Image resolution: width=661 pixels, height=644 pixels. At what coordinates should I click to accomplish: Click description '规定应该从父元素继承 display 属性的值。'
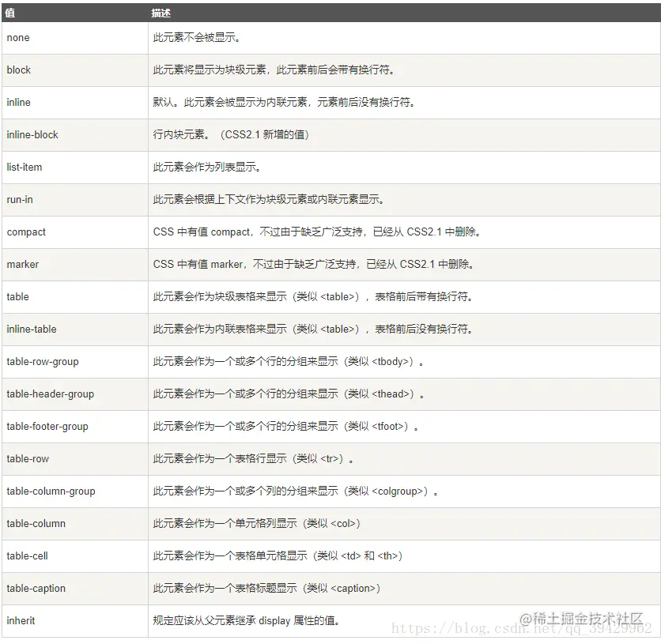247,622
